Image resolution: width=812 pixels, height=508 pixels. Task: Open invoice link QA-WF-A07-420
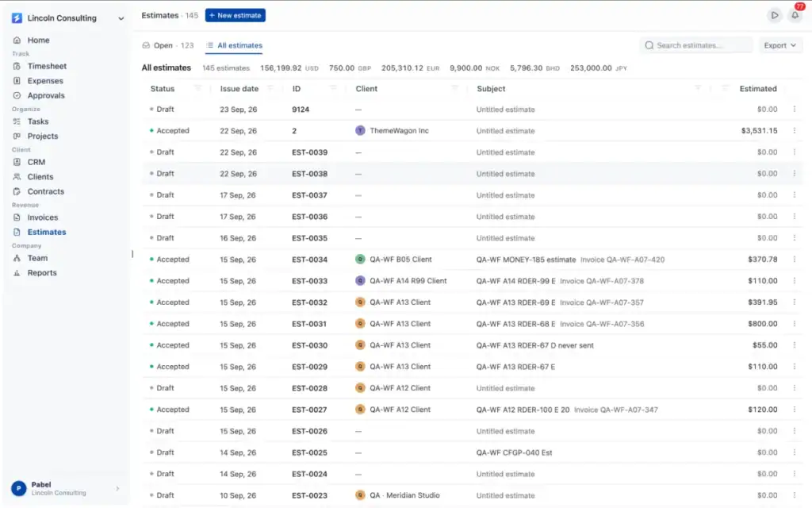point(622,260)
